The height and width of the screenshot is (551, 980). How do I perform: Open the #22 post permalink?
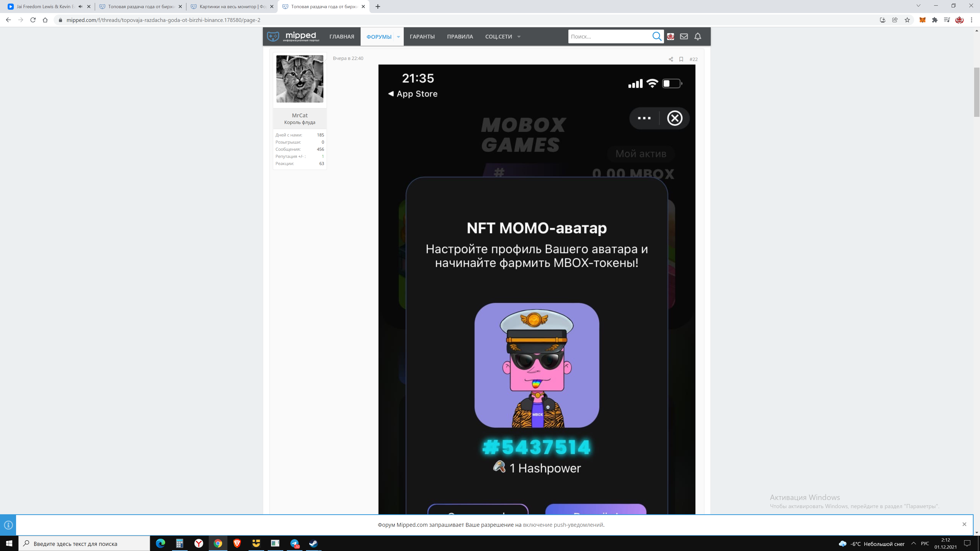(x=694, y=59)
